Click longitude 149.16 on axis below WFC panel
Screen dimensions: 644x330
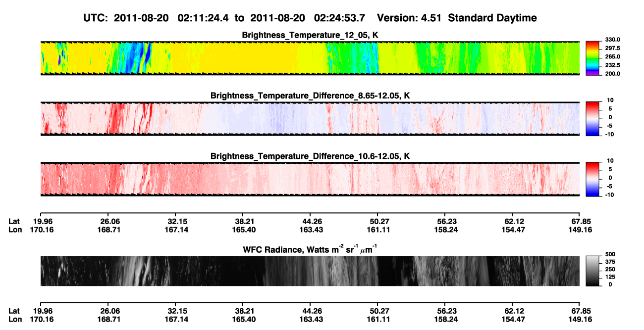581,320
